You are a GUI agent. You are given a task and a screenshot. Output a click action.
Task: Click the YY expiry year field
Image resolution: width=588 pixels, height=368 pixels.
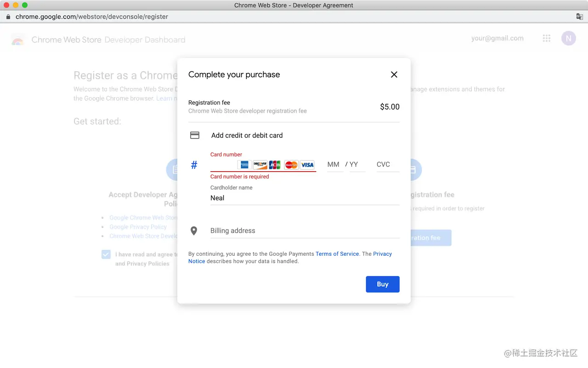tap(356, 165)
